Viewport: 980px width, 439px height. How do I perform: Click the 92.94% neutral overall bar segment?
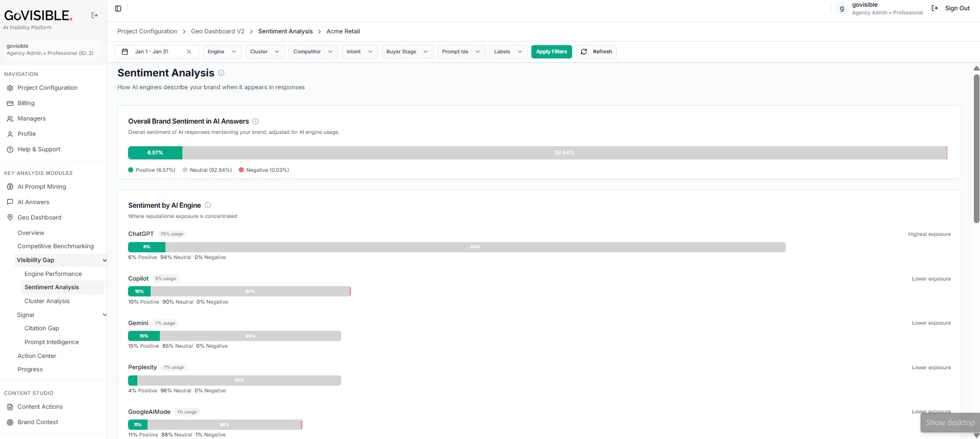coord(565,153)
